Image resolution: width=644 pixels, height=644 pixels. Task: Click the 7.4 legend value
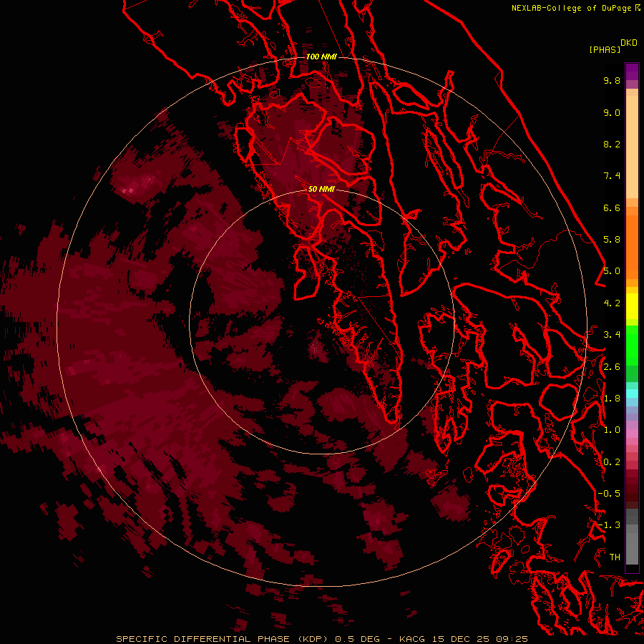(x=612, y=176)
